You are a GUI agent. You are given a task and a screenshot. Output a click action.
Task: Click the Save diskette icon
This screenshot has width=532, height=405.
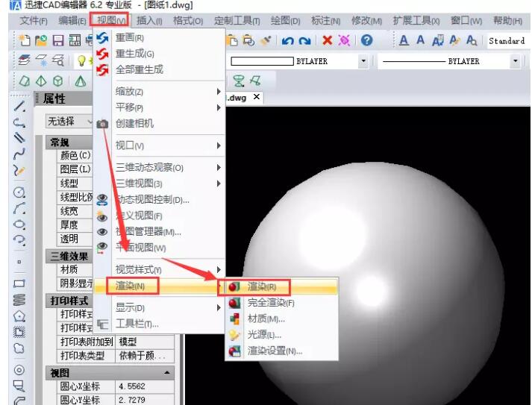(58, 41)
